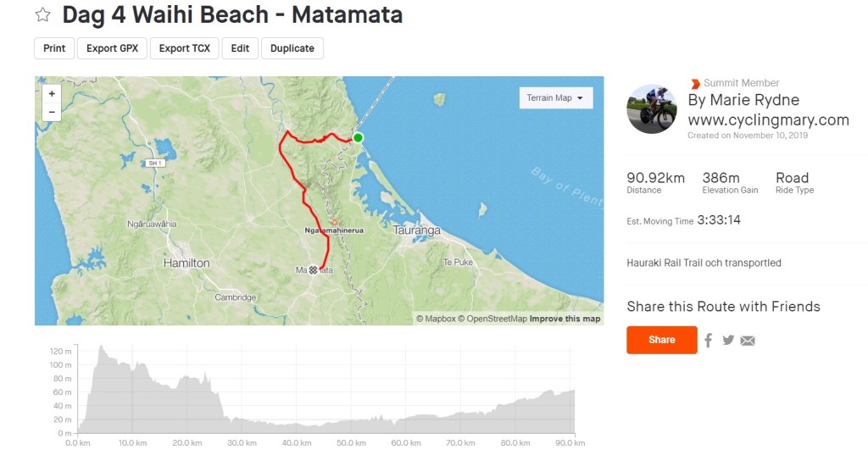Duplicate this route
This screenshot has width=868, height=461.
tap(292, 48)
